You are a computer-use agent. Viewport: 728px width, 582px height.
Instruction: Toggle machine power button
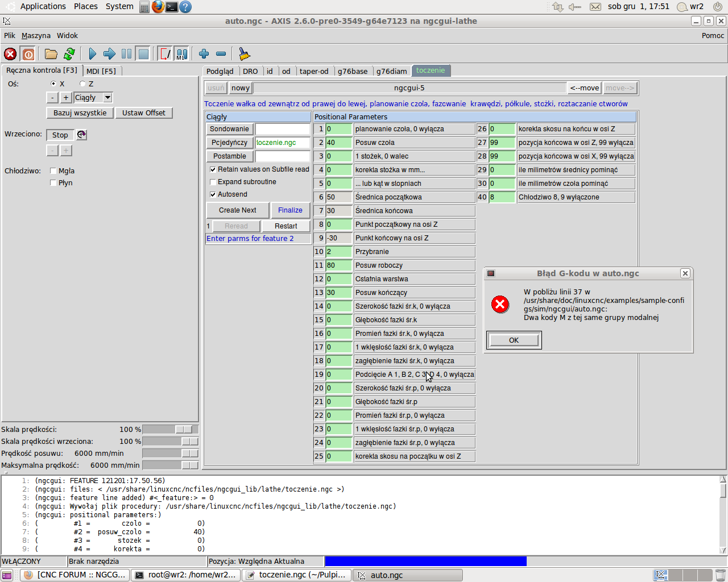(28, 54)
